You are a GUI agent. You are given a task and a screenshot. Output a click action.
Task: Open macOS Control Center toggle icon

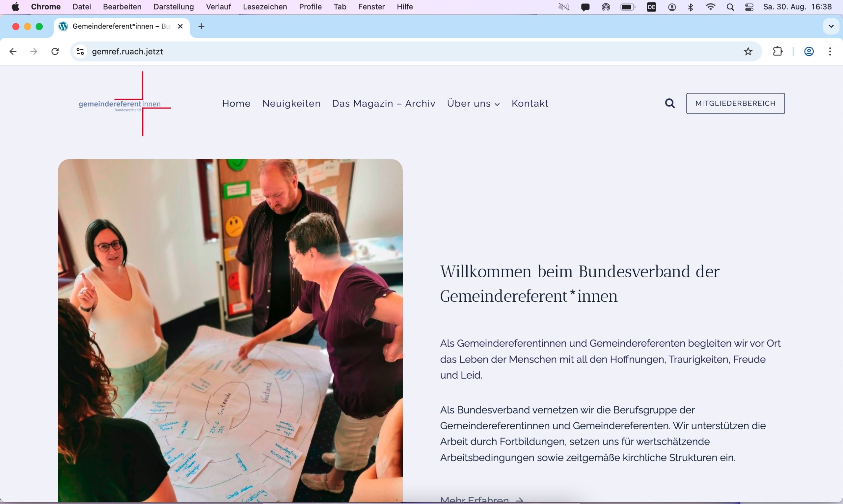(749, 7)
